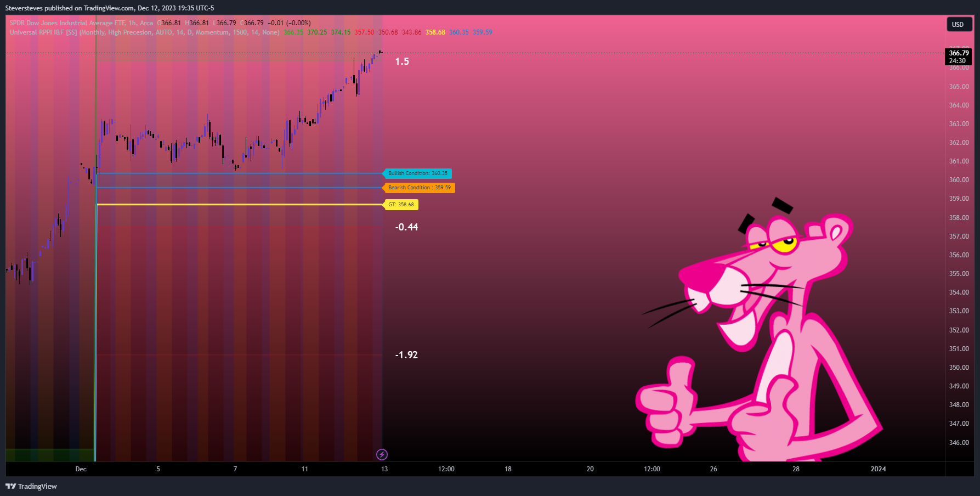Click the red 350.68 indicator value

pos(388,32)
